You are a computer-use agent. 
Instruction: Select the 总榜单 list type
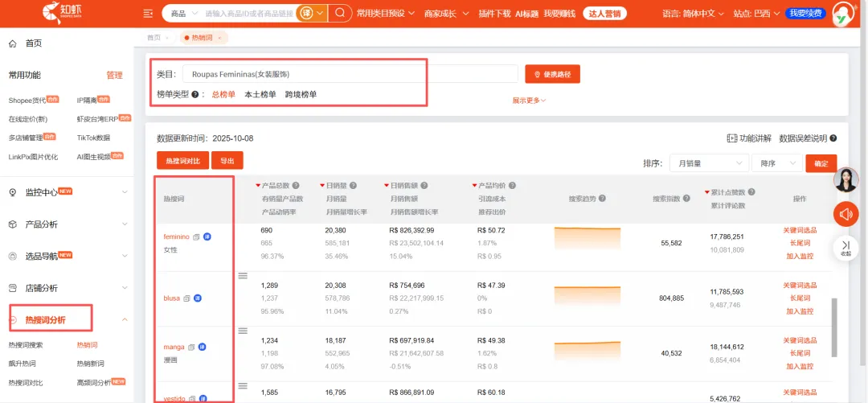(x=223, y=94)
